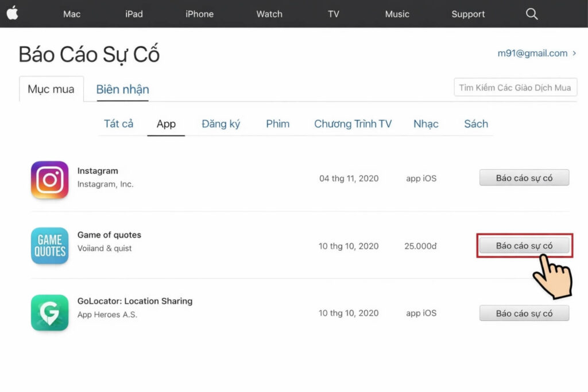
Task: Go to Support in the navigation bar
Action: (468, 14)
